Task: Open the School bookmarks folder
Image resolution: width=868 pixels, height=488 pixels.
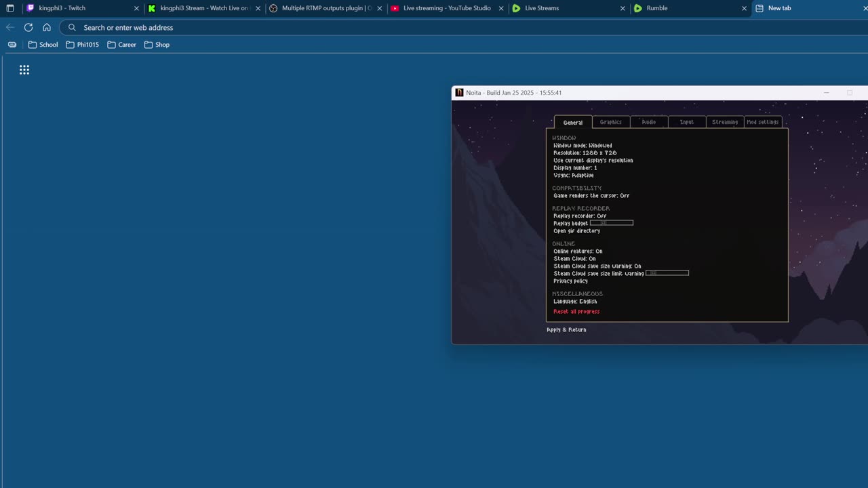Action: (43, 45)
